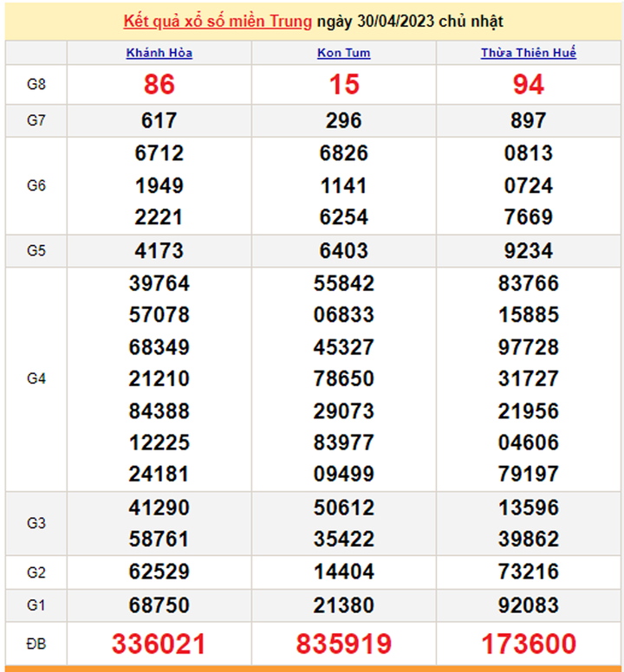
Task: Click Kon Tum special prize 835919
Action: point(344,643)
